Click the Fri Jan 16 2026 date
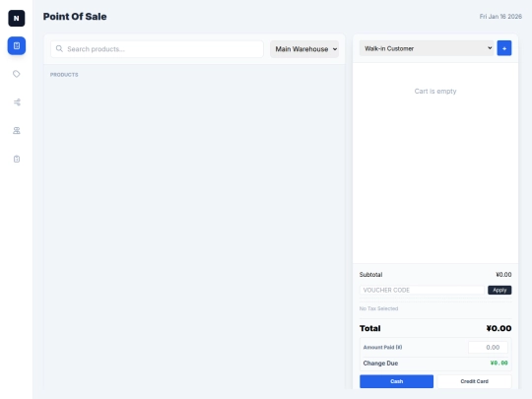The image size is (532, 399). pos(500,17)
